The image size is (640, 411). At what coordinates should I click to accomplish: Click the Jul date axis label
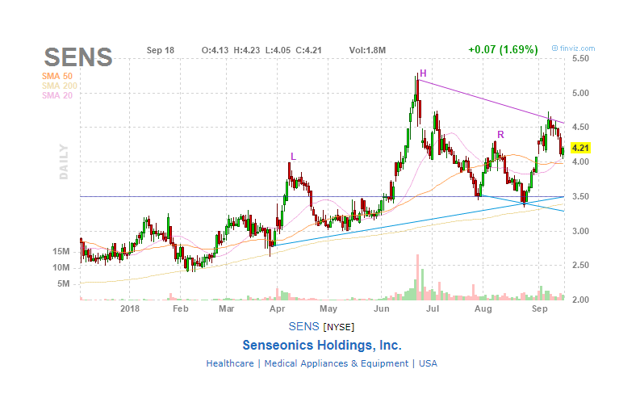(x=433, y=309)
